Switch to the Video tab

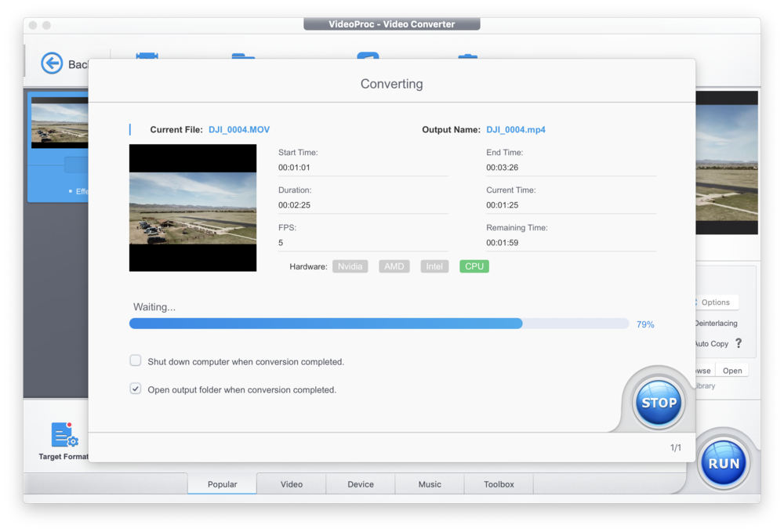coord(292,484)
